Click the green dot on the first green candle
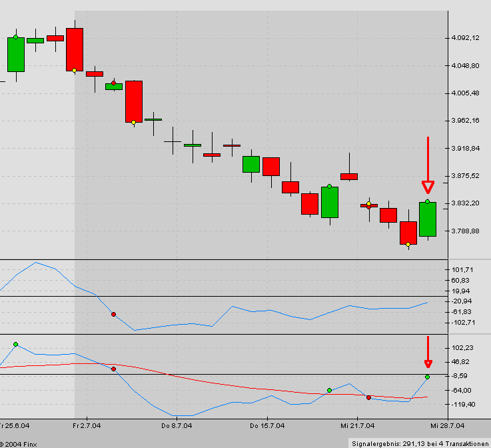491x448 pixels. pos(16,37)
